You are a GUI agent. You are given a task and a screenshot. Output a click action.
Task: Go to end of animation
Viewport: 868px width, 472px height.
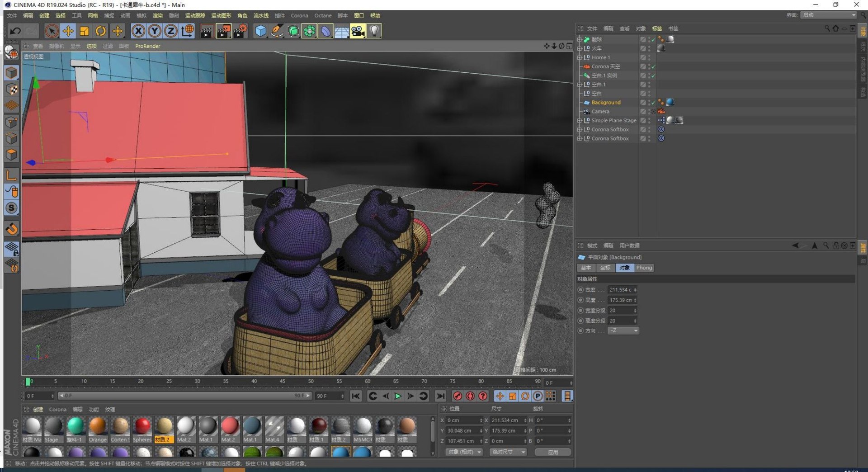click(440, 396)
